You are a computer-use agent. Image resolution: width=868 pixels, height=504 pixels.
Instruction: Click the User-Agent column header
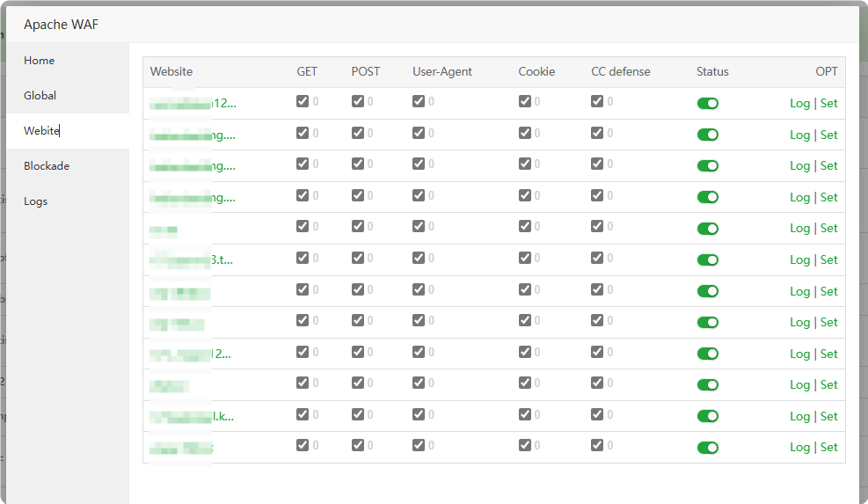pos(441,71)
